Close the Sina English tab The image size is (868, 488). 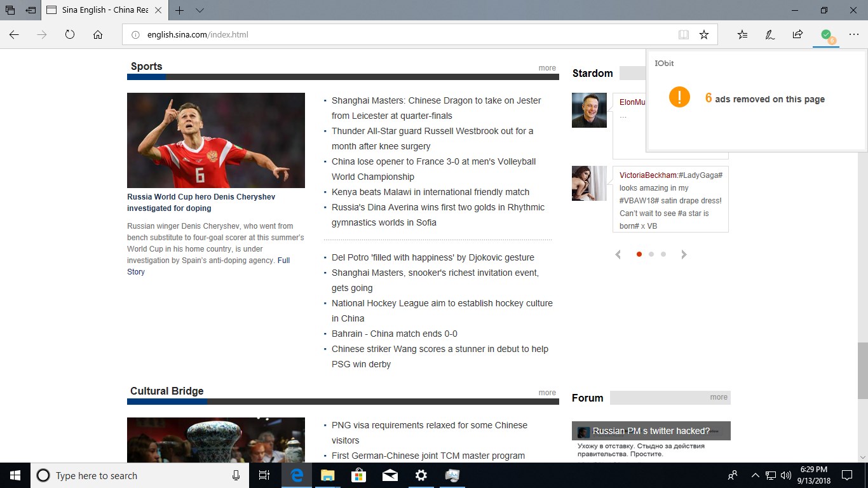[159, 10]
